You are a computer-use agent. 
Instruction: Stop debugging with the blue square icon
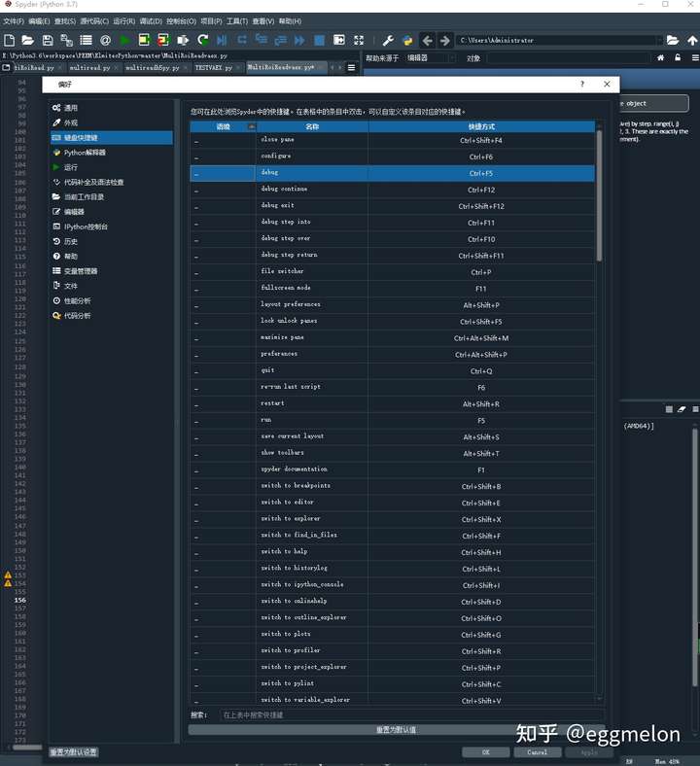click(319, 40)
